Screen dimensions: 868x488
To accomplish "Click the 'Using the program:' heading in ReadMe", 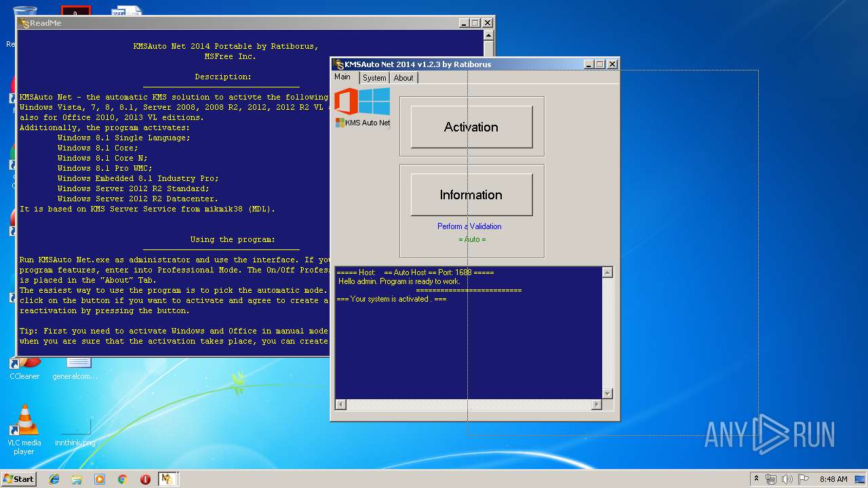I will click(233, 239).
